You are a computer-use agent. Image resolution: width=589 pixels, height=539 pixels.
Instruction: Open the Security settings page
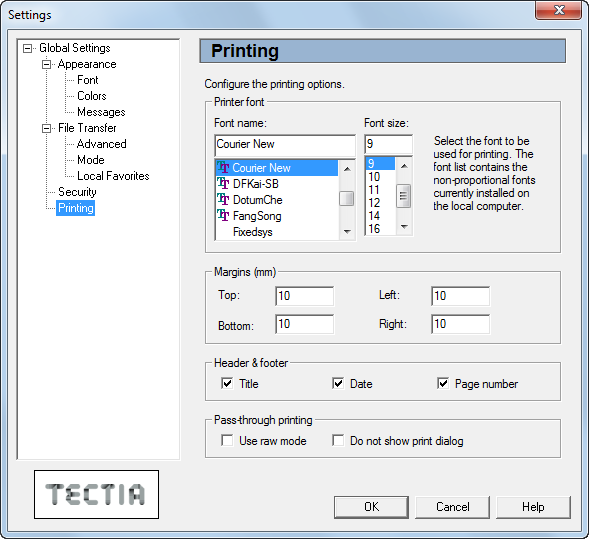(x=77, y=192)
